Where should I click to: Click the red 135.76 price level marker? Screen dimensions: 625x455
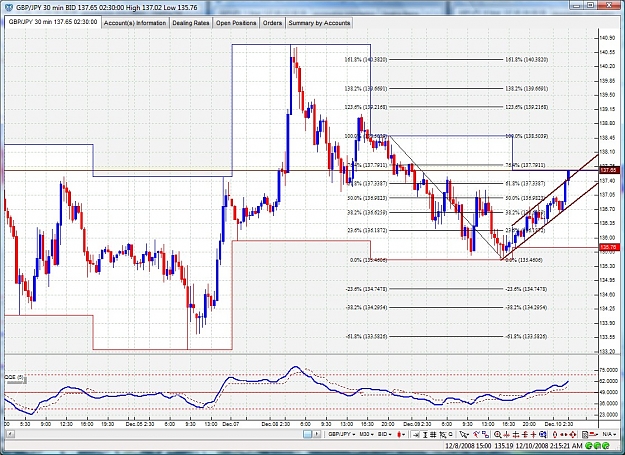[608, 247]
